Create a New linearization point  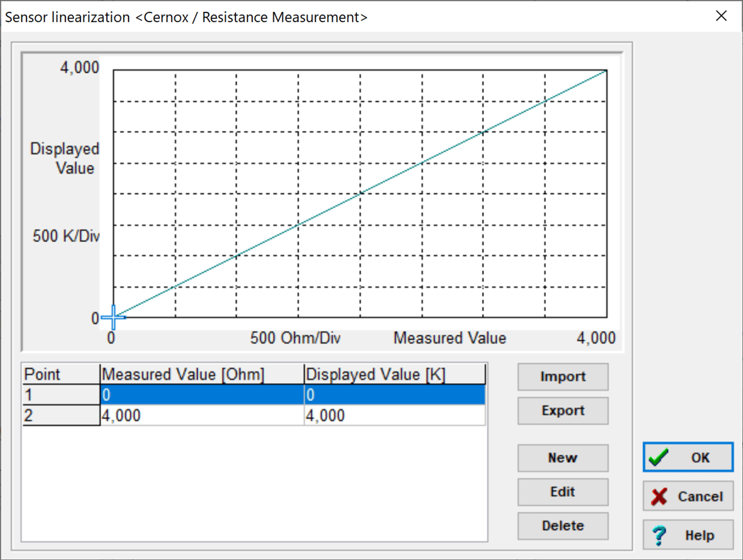tap(562, 458)
